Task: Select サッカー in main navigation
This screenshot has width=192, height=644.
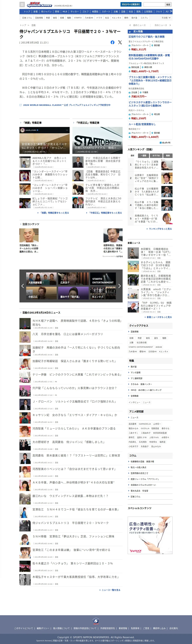Action: pos(75,12)
